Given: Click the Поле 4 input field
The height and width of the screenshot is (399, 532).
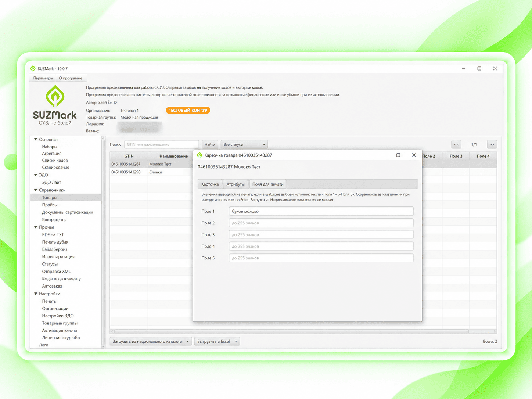Looking at the screenshot, I should tap(321, 246).
